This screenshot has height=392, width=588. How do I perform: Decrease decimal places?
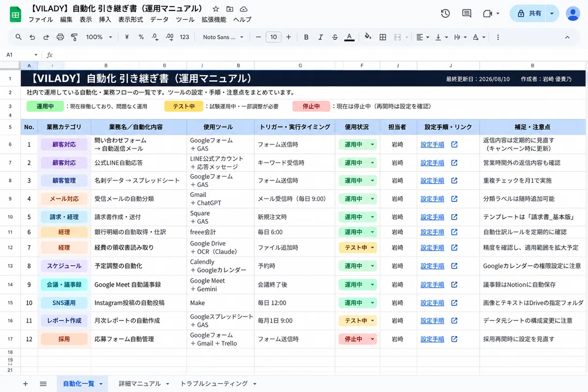tap(155, 37)
